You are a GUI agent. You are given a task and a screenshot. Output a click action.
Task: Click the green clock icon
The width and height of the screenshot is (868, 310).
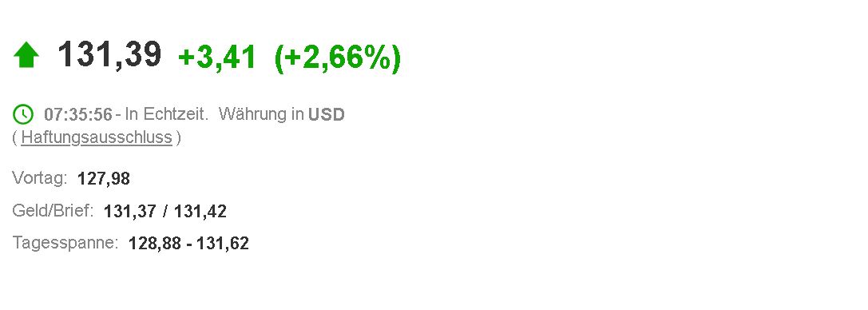22,114
